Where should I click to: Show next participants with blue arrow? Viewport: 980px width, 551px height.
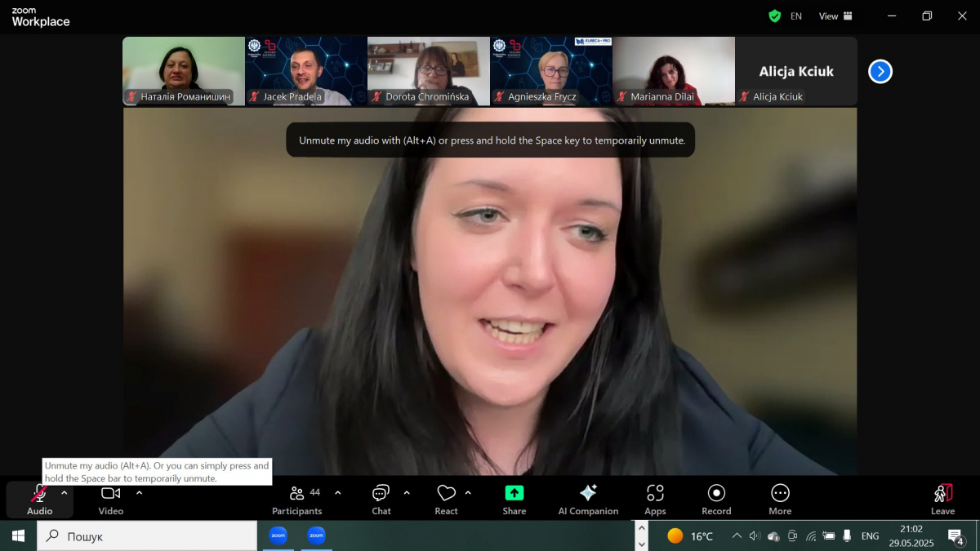880,72
